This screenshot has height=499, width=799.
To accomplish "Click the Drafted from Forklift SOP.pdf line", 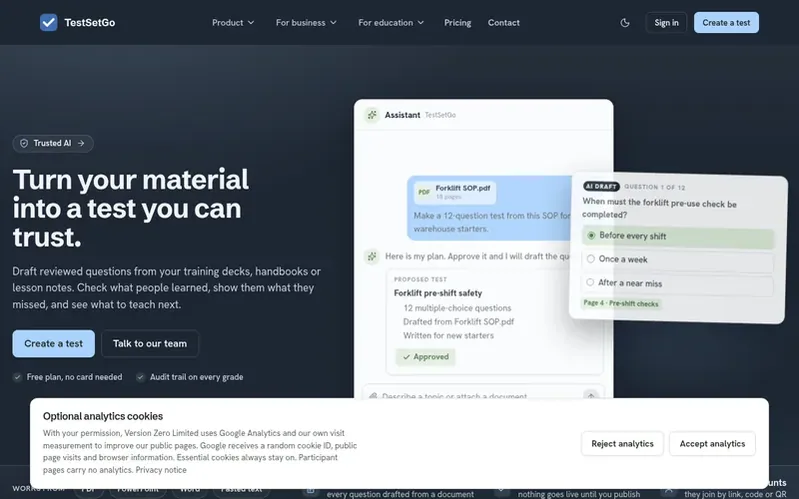I will 459,322.
